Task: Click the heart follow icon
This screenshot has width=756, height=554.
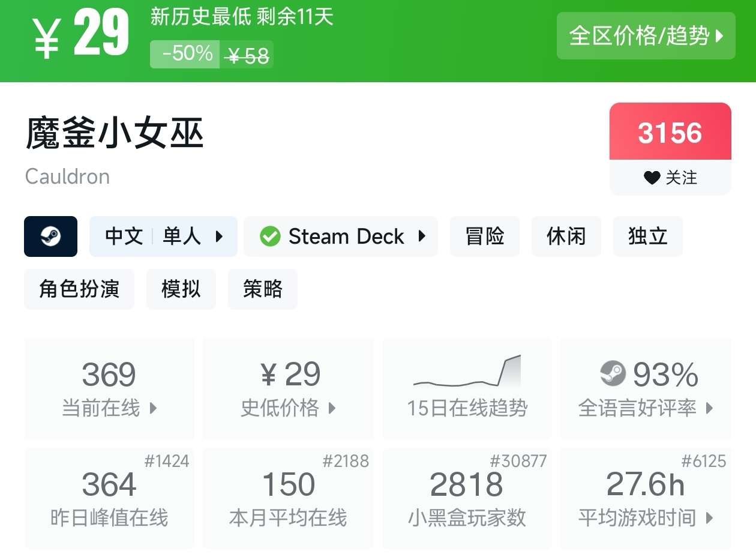Action: tap(652, 178)
